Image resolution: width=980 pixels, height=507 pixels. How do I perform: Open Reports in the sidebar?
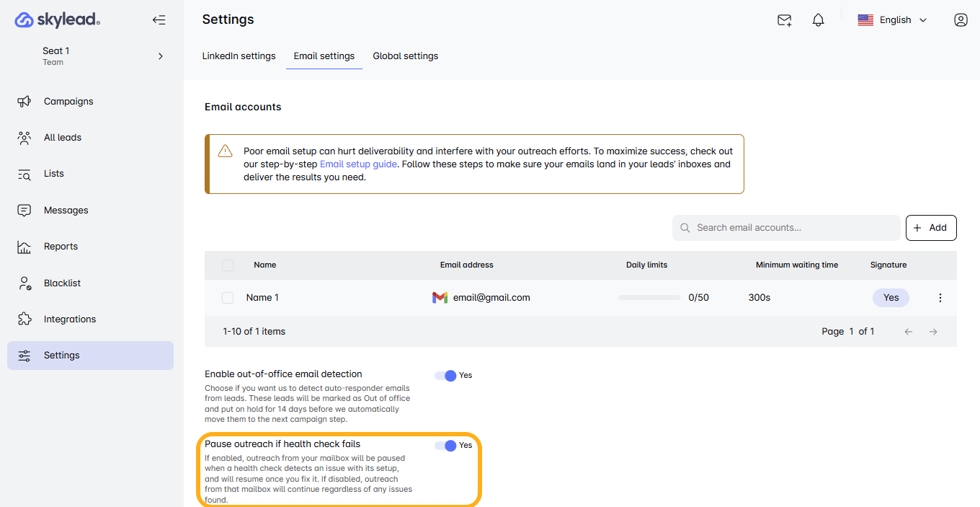90,247
